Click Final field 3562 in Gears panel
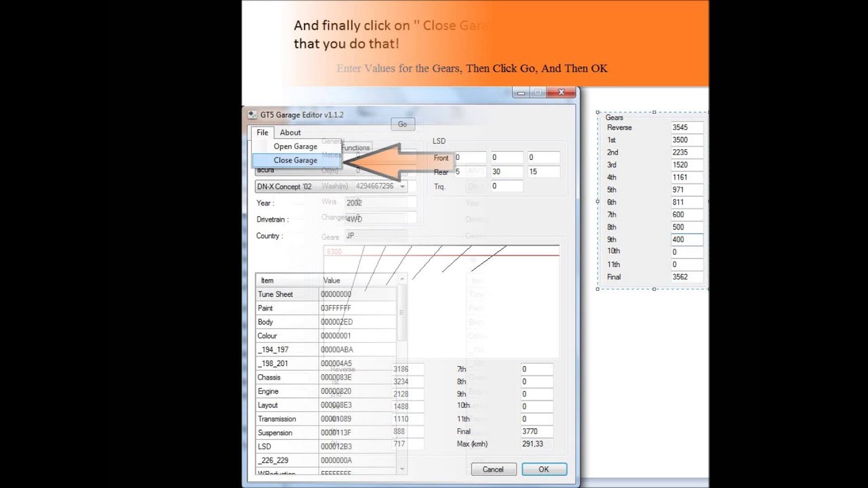Viewport: 868px width, 488px height. click(686, 277)
